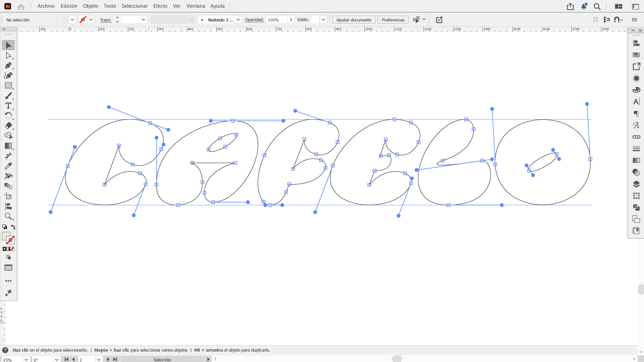The height and width of the screenshot is (362, 644).
Task: Swap fill and stroke colors
Action: click(13, 227)
